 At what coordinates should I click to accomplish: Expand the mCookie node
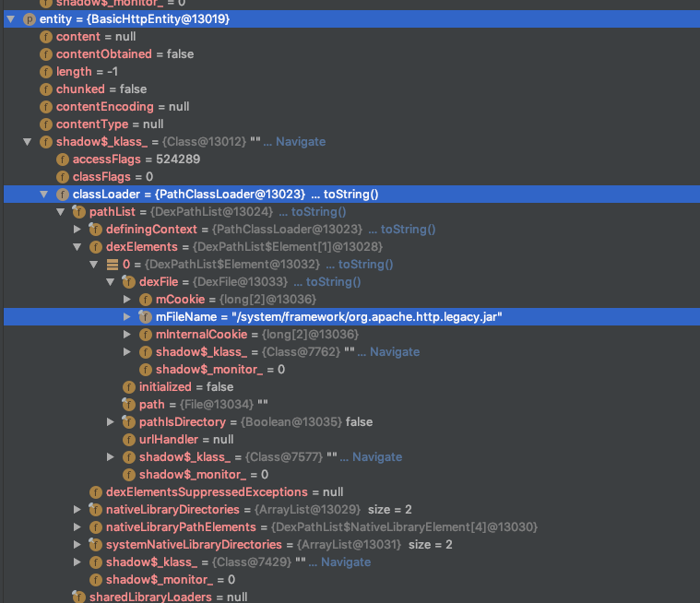(127, 300)
